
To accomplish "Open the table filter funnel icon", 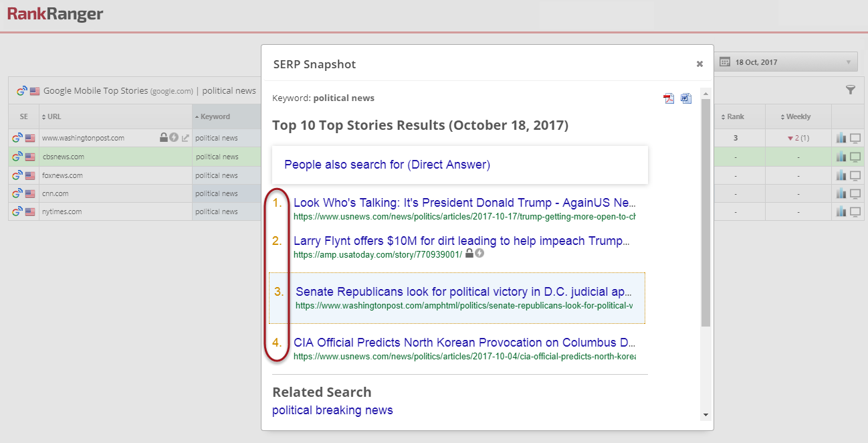I will tap(851, 90).
